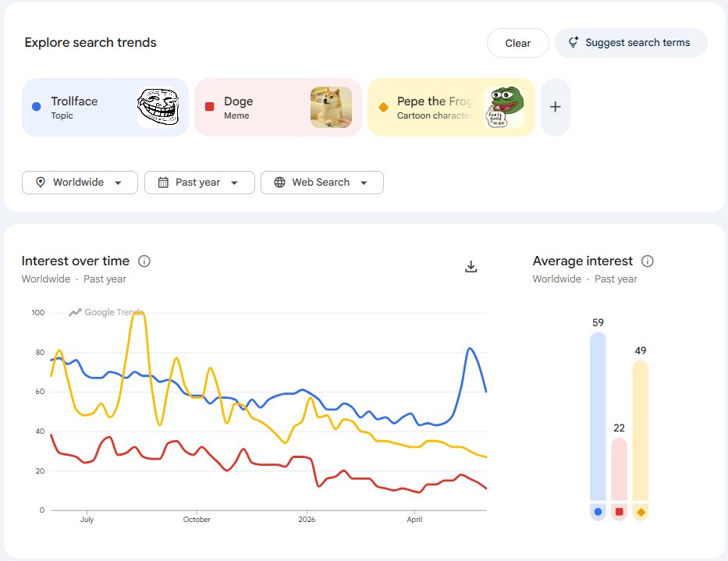Open the Worldwide location dropdown

(80, 183)
